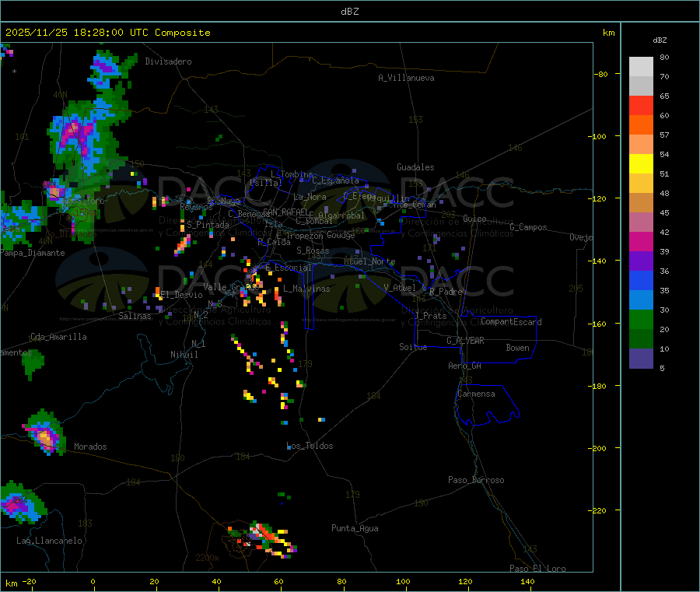
Task: Click the Cda_Amarilla label
Action: tap(58, 337)
